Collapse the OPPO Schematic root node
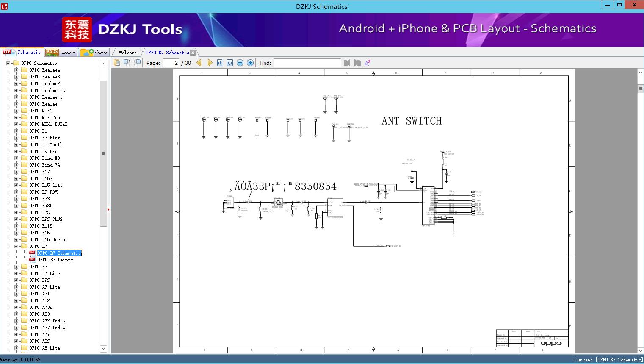 (x=8, y=63)
